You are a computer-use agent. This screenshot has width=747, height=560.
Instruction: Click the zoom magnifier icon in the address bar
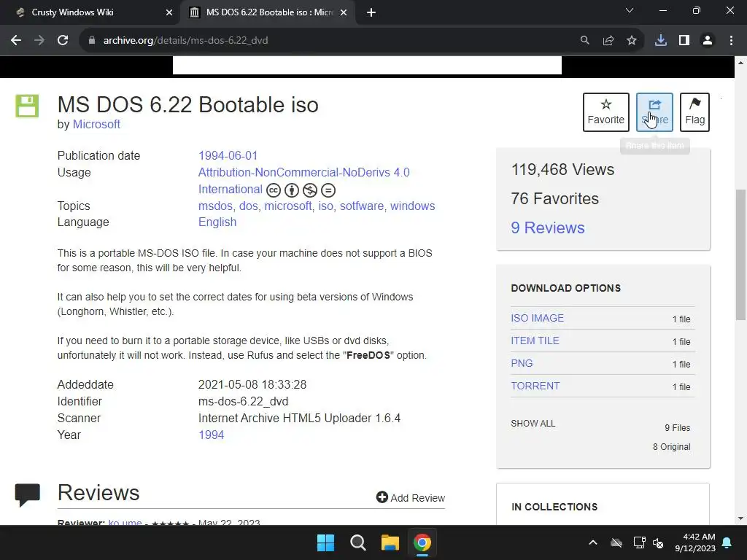584,41
